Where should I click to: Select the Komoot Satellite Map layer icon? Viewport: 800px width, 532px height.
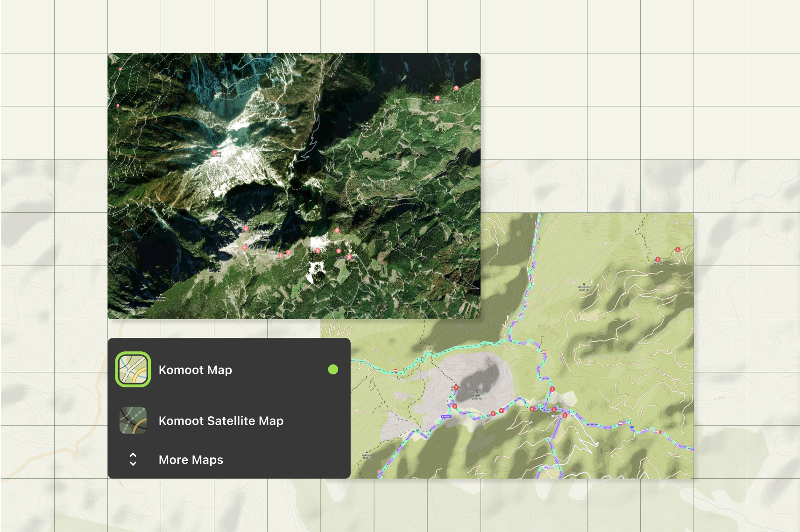click(133, 420)
